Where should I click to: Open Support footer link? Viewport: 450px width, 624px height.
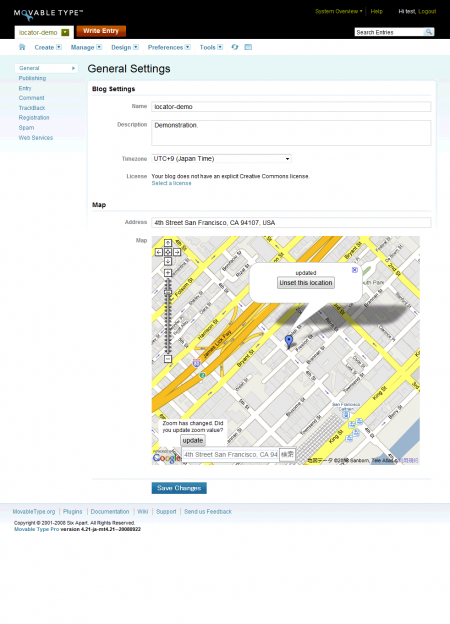coord(166,511)
